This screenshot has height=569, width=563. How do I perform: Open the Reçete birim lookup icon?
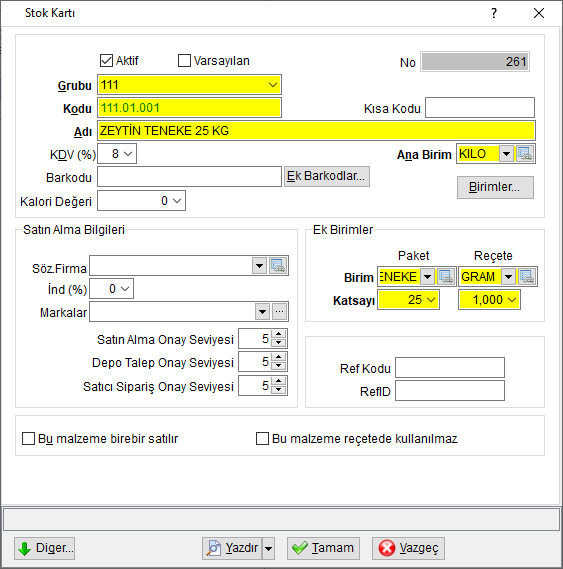tap(527, 277)
